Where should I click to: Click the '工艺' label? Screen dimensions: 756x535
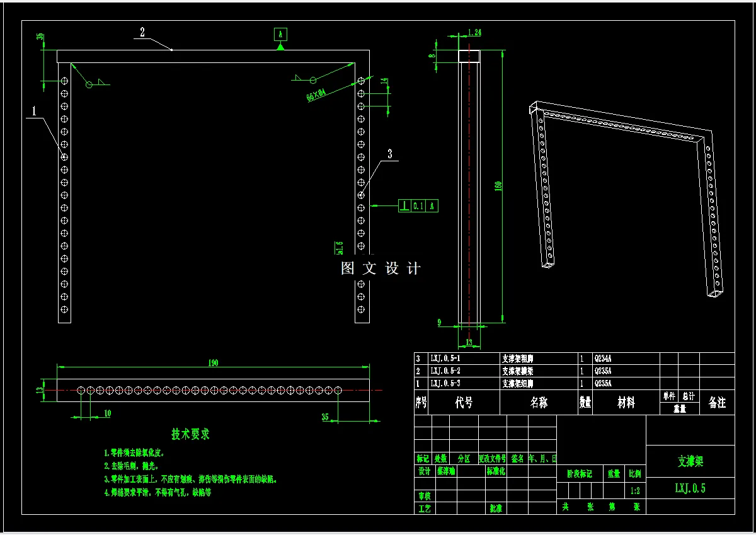click(x=424, y=508)
